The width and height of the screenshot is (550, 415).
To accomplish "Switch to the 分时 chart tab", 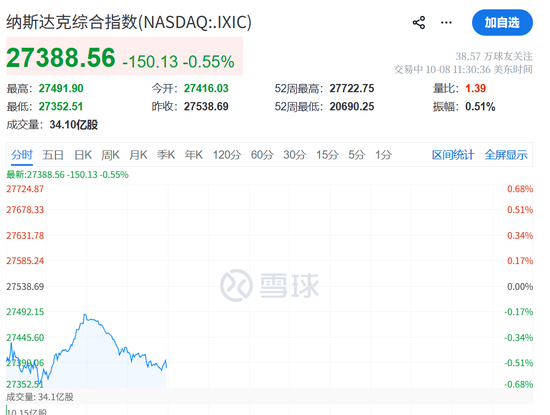I will (x=22, y=155).
